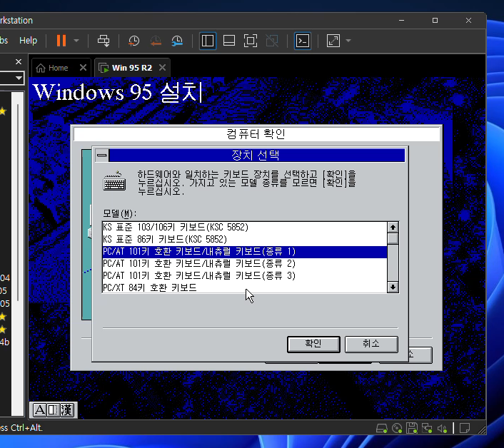Click floppy drive status bar icon

(412, 429)
